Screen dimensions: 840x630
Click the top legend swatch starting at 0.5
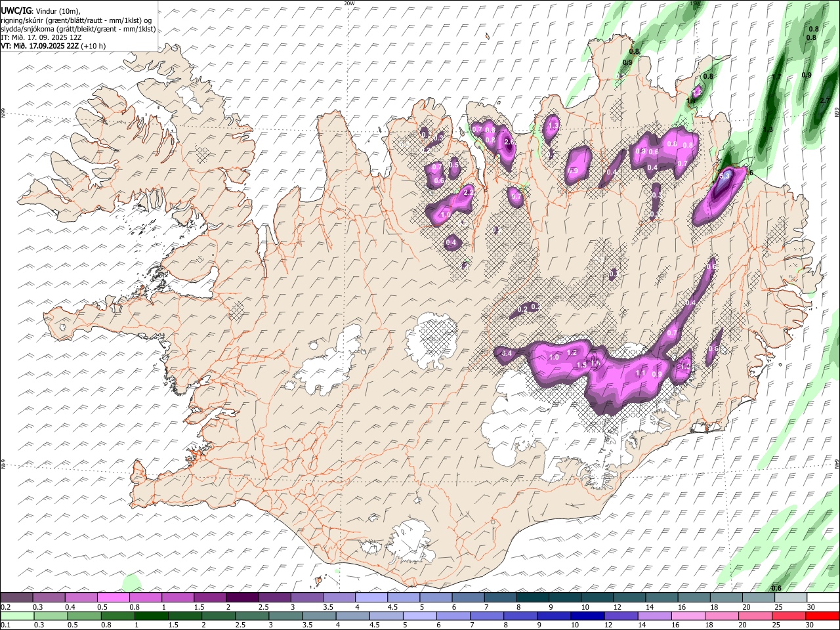114,598
